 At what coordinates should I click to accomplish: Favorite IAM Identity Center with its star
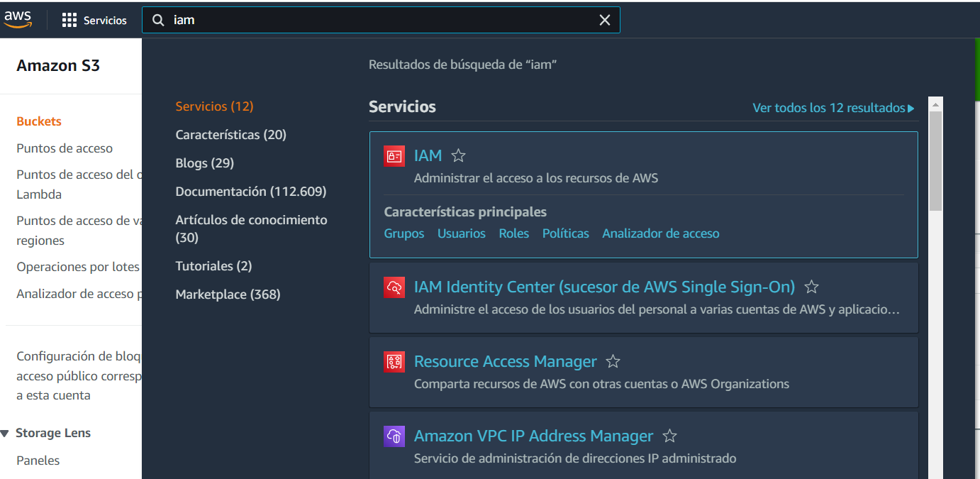click(x=811, y=287)
